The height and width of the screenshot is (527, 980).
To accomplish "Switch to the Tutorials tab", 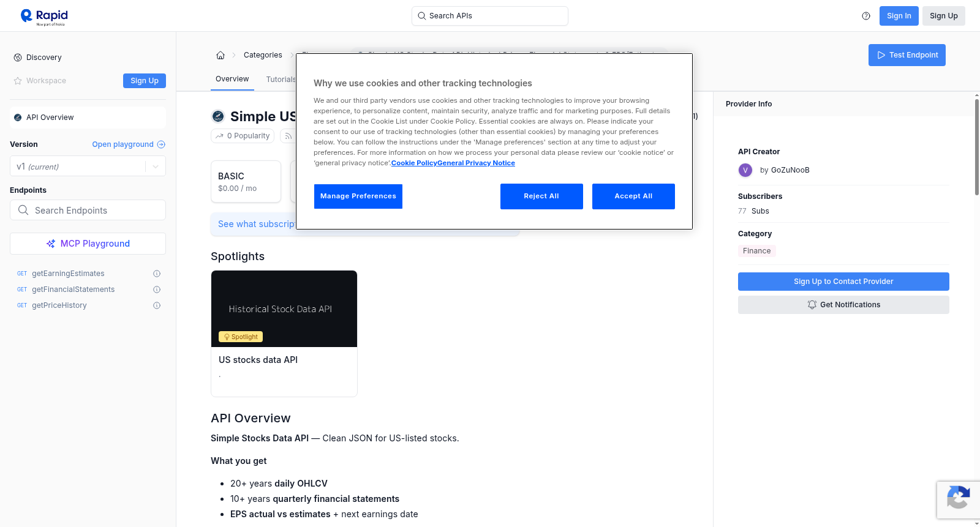I will click(281, 80).
